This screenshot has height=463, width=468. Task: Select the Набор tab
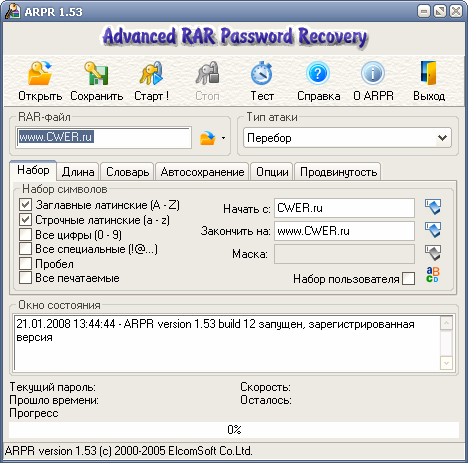tap(33, 170)
